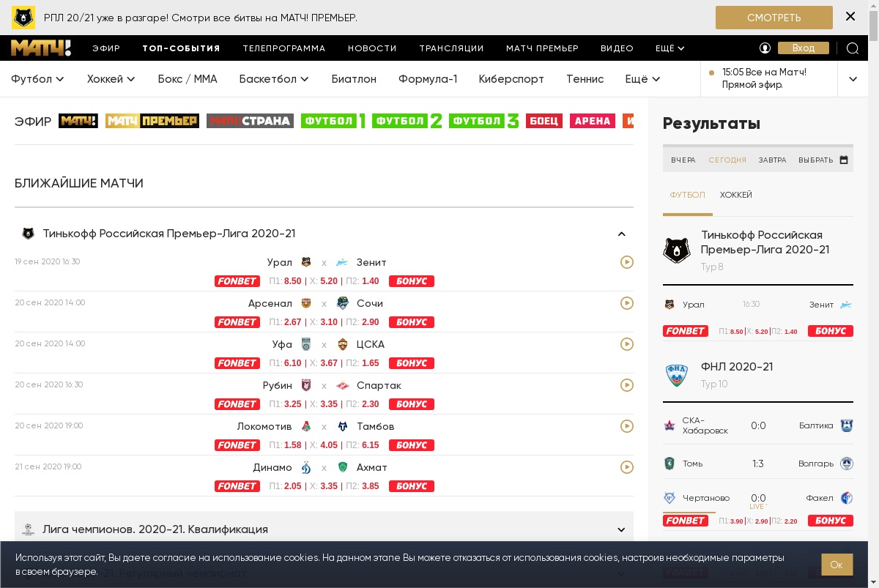
Task: Open the Видео menu item
Action: [x=617, y=48]
